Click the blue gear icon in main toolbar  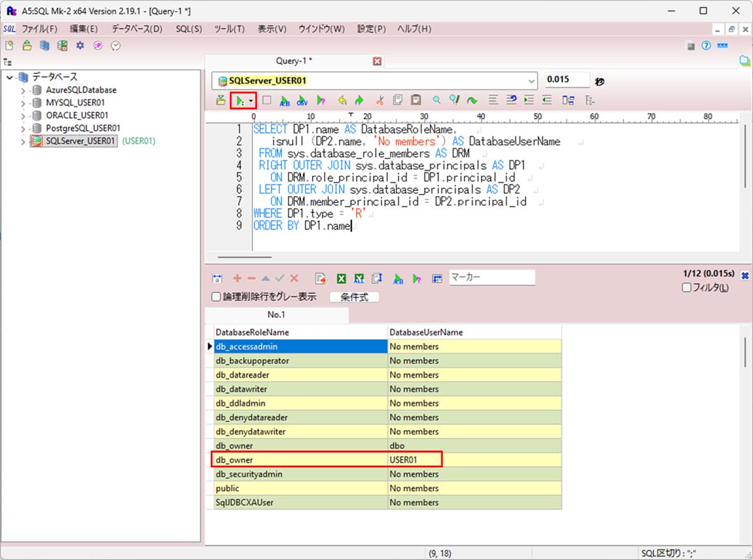(80, 45)
